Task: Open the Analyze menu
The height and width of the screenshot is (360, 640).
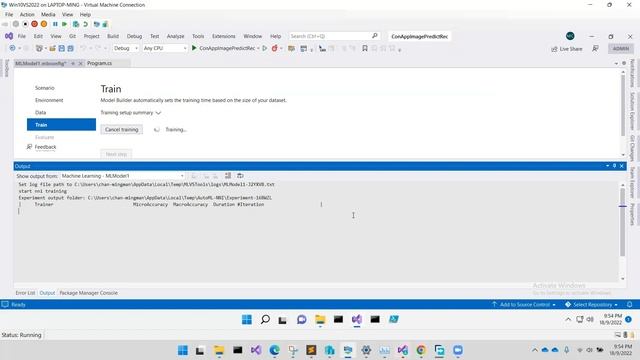Action: [x=176, y=36]
